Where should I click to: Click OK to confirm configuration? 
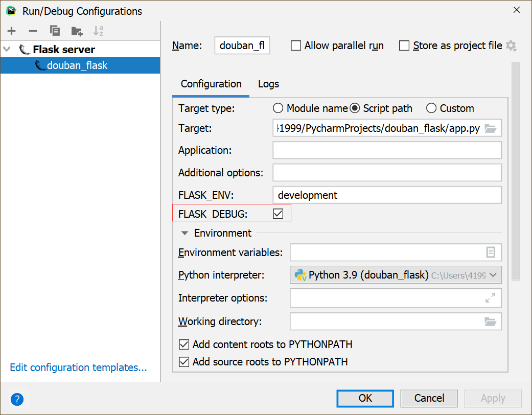click(x=365, y=398)
